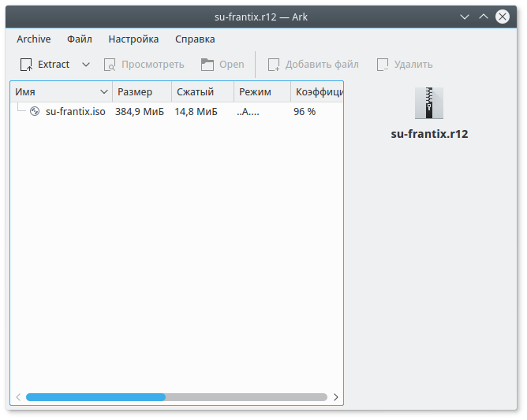The height and width of the screenshot is (420, 527).
Task: Minimize the Ark window
Action: point(465,17)
